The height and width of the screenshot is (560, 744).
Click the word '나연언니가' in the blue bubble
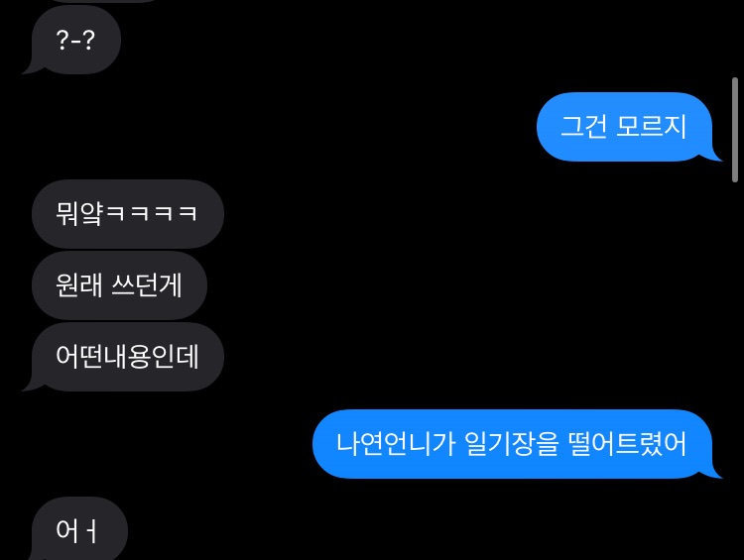click(396, 444)
